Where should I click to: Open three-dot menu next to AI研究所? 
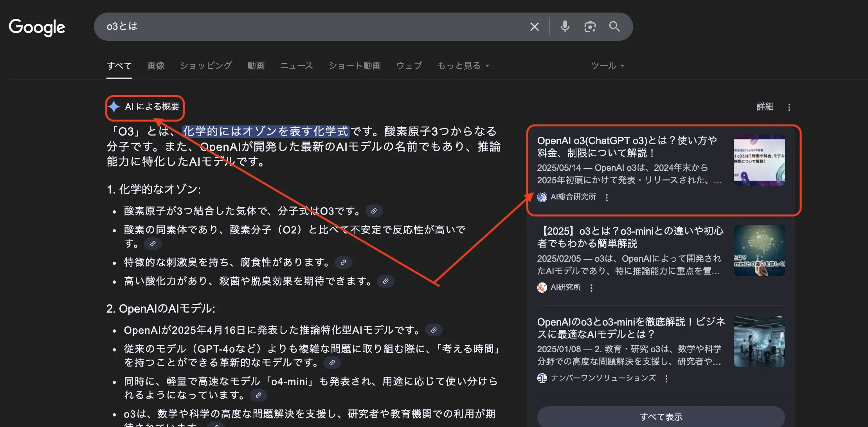click(x=591, y=288)
